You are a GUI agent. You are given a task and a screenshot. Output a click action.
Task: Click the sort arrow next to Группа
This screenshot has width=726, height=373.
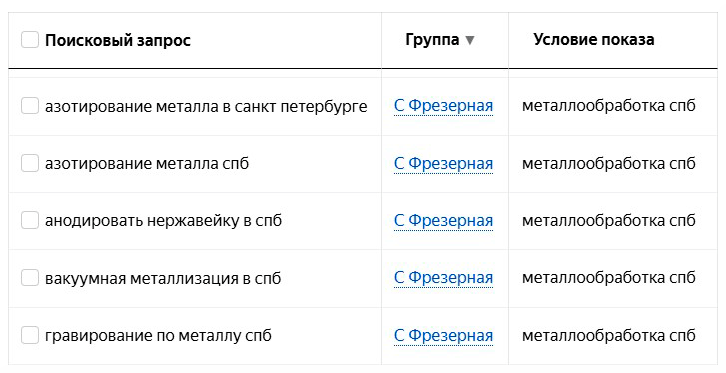click(469, 40)
